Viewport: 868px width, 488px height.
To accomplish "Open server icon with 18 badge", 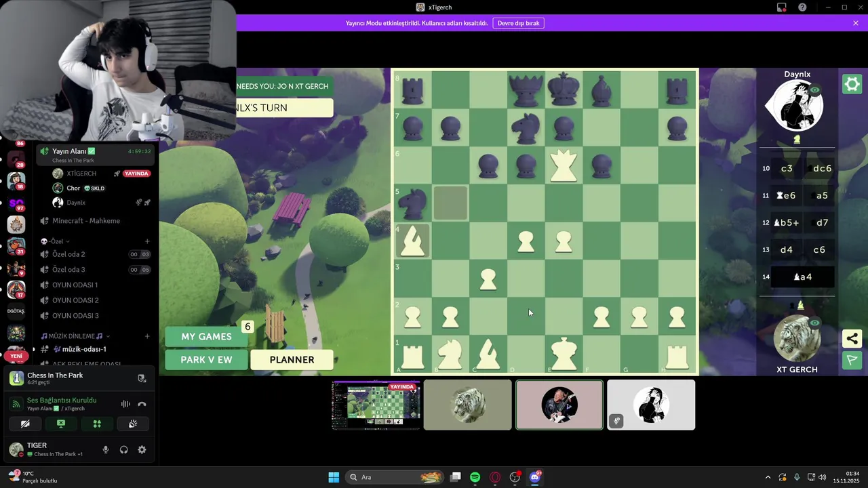I will click(16, 180).
